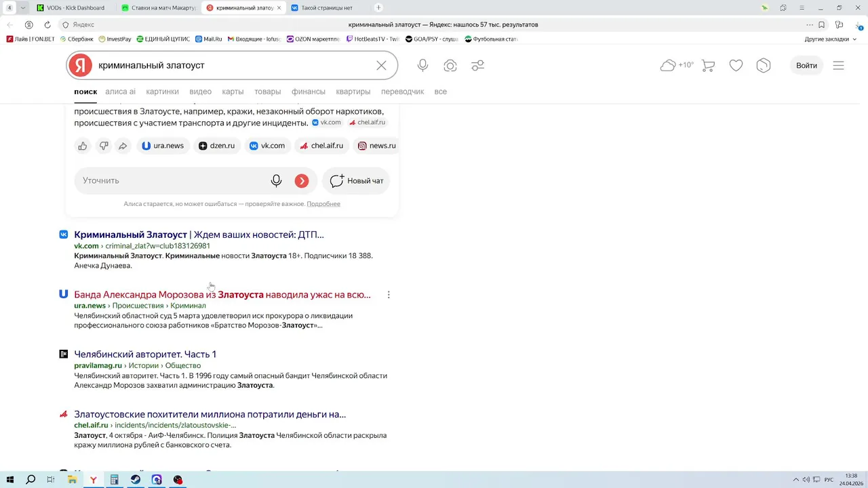
Task: Expand the tab list chevron in the title bar
Action: coord(24,8)
